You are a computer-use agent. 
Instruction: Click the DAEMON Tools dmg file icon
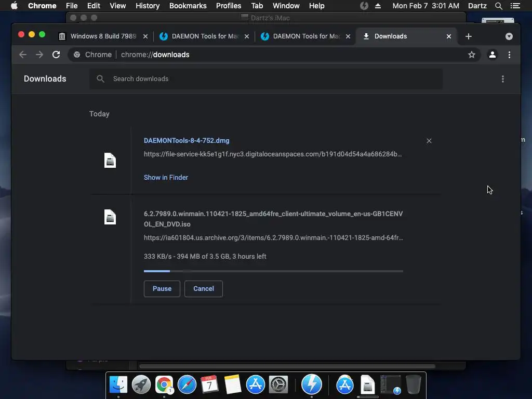tap(110, 161)
